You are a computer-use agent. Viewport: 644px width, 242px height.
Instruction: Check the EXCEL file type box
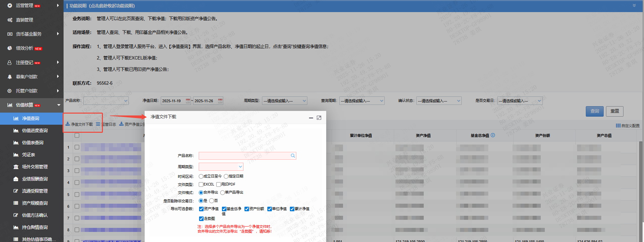pos(201,184)
